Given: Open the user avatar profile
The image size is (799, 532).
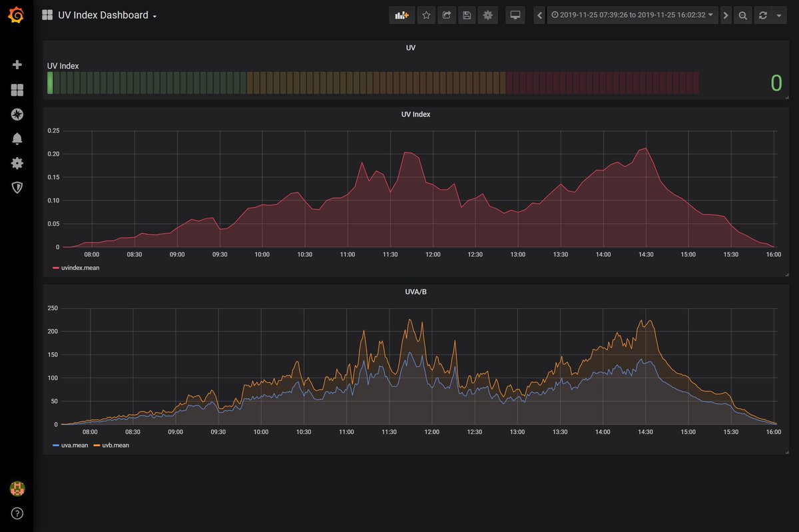Looking at the screenshot, I should (x=17, y=488).
